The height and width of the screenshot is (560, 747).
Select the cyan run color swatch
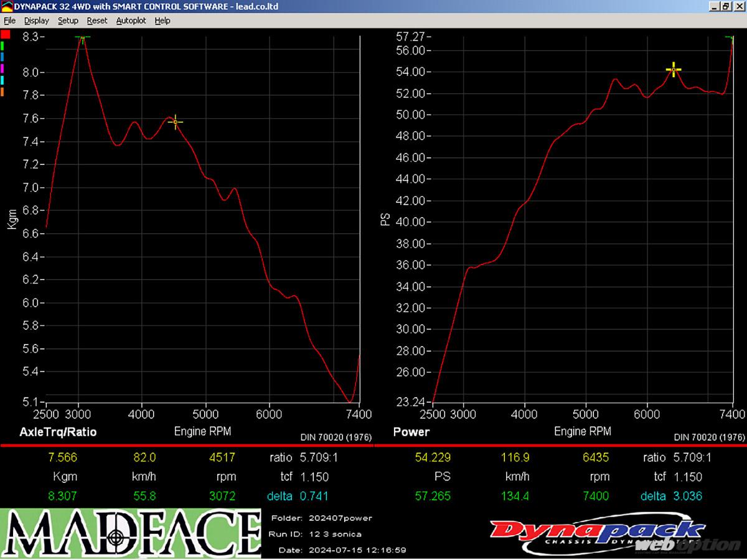(x=2, y=80)
